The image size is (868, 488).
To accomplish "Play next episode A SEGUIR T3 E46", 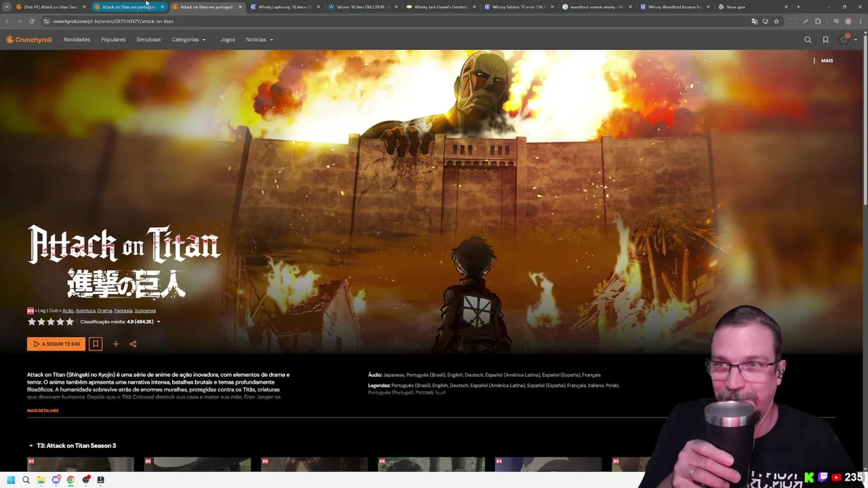I will pyautogui.click(x=56, y=344).
